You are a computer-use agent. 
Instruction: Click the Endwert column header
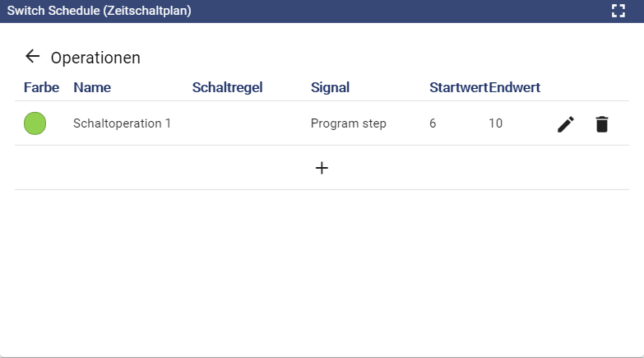(x=515, y=87)
